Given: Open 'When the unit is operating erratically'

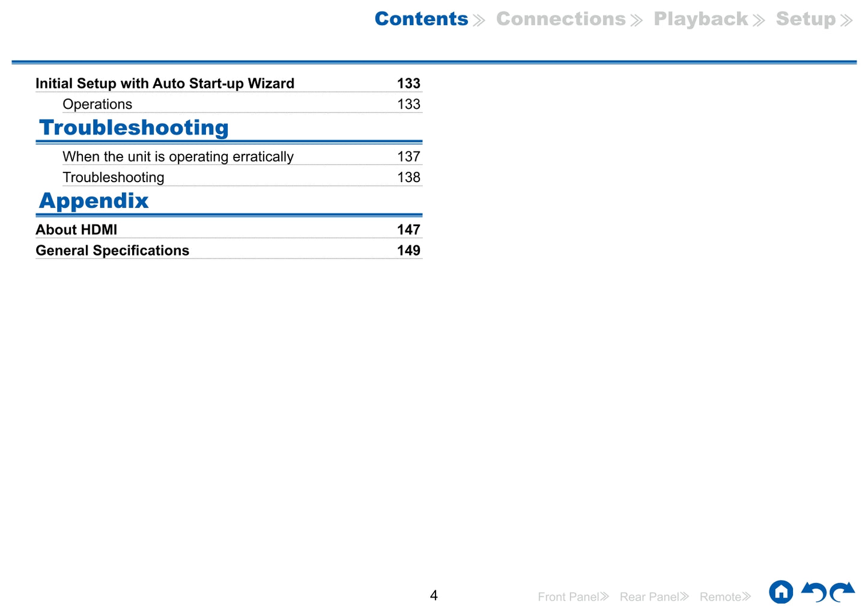Looking at the screenshot, I should [178, 157].
